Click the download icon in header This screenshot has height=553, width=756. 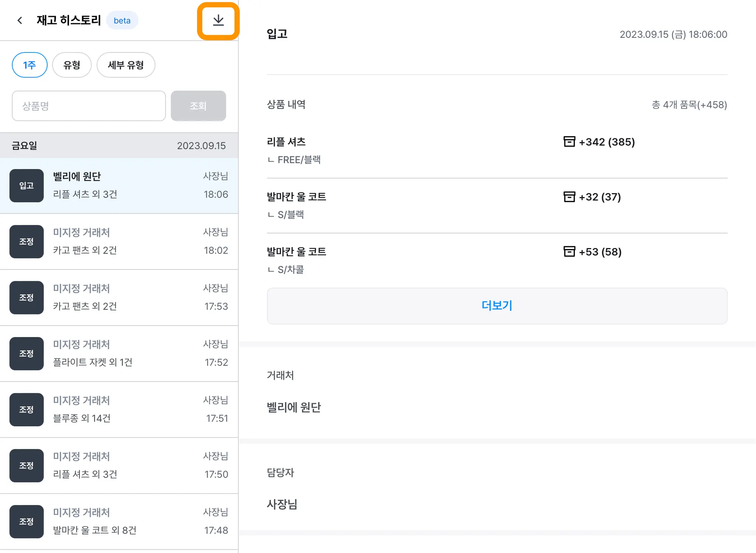218,20
